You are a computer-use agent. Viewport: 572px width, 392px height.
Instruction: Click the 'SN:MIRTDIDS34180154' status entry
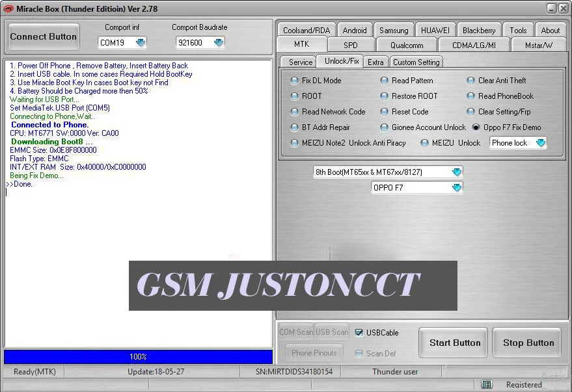pyautogui.click(x=294, y=372)
